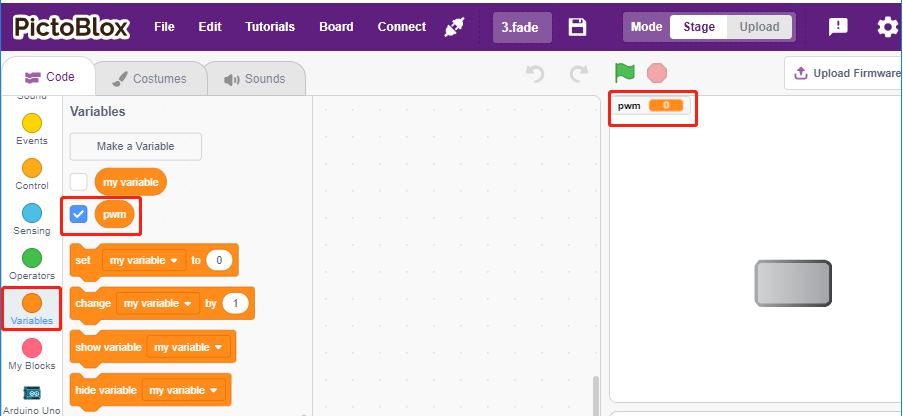Select the Arduino Uno extension category
This screenshot has width=903, height=416.
coord(32,400)
